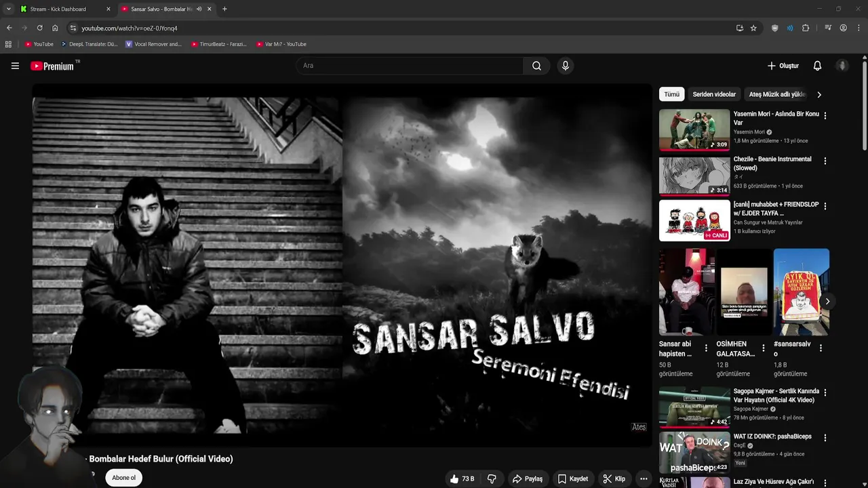868x488 pixels.
Task: Share the video via Paylaş
Action: point(528,479)
